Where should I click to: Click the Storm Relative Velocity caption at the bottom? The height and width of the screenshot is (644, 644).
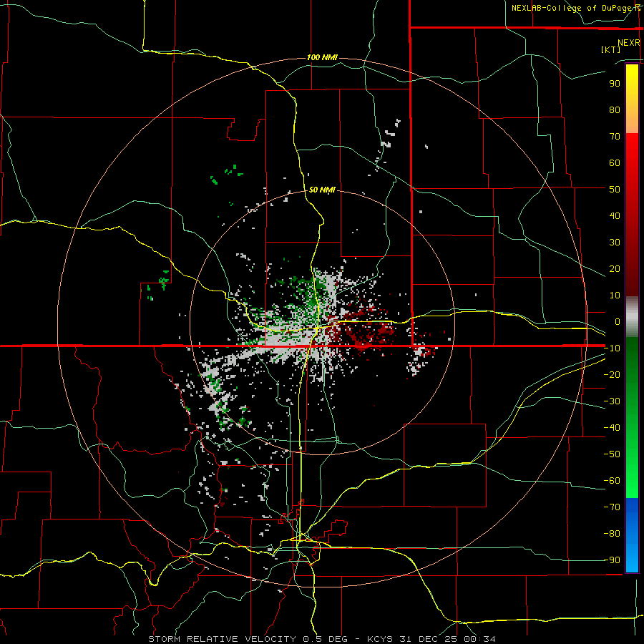(321, 639)
